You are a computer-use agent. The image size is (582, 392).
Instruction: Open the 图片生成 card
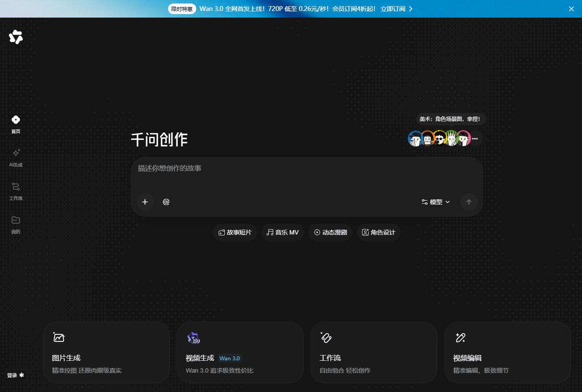coord(106,352)
